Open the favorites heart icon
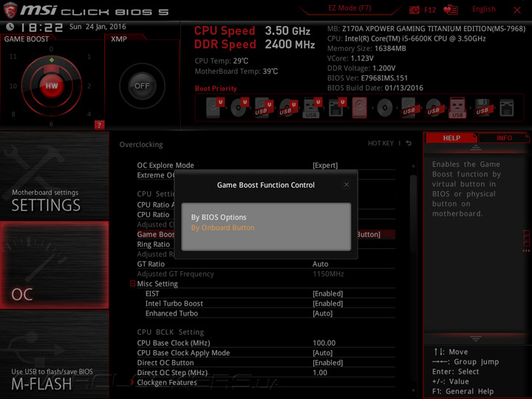 coord(451,10)
